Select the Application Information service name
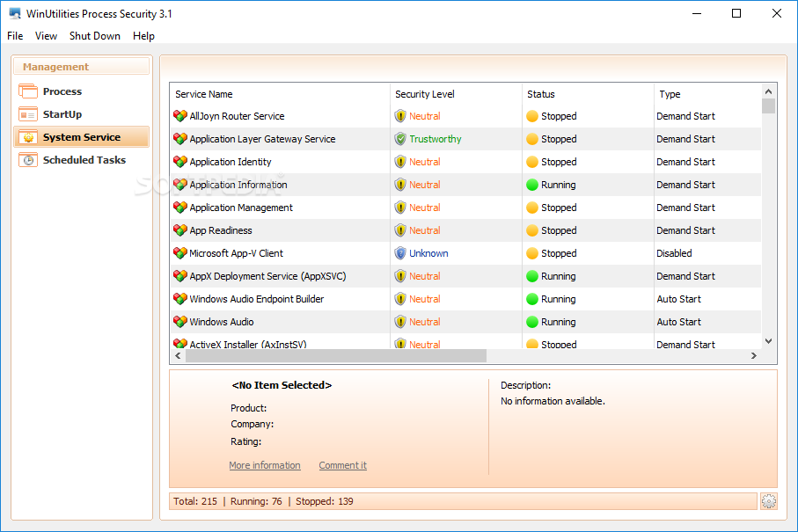The width and height of the screenshot is (798, 532). (238, 185)
